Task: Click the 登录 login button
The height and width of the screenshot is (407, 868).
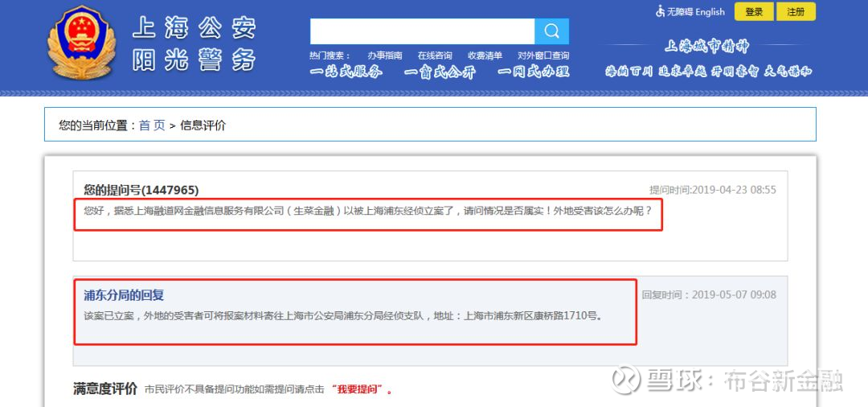Action: pos(754,11)
